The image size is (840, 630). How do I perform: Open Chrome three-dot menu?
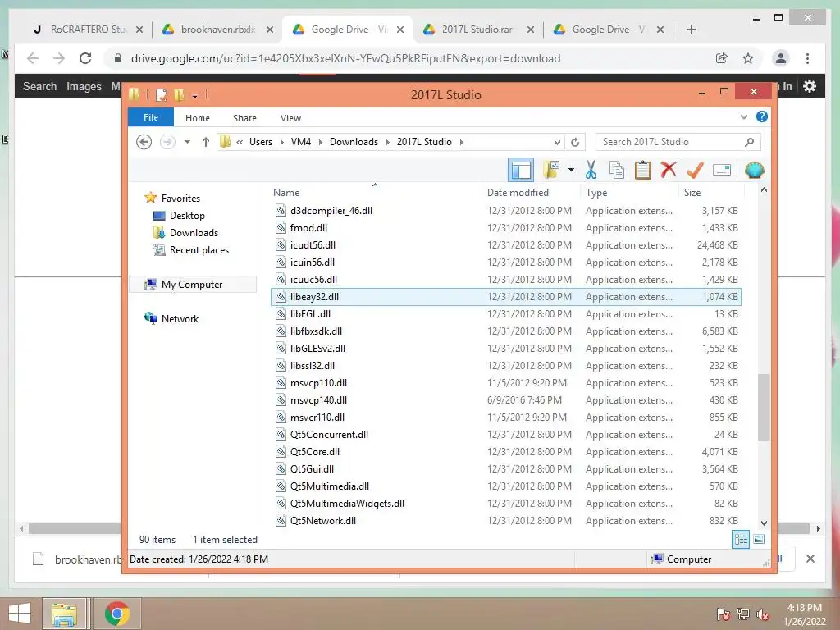(807, 58)
